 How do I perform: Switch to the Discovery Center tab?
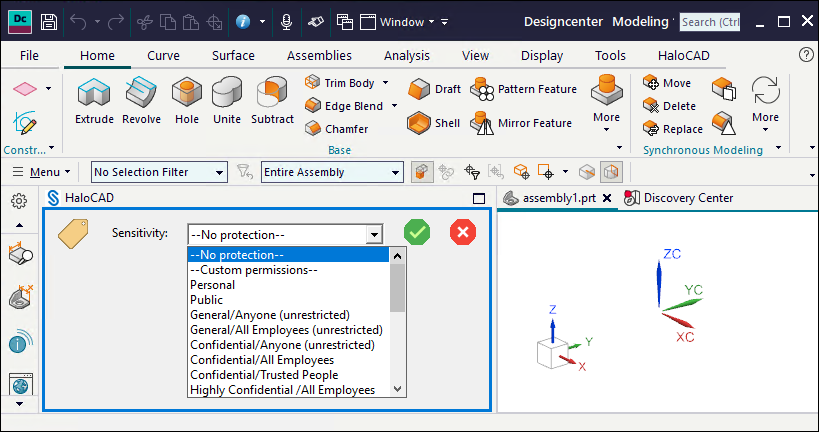678,198
